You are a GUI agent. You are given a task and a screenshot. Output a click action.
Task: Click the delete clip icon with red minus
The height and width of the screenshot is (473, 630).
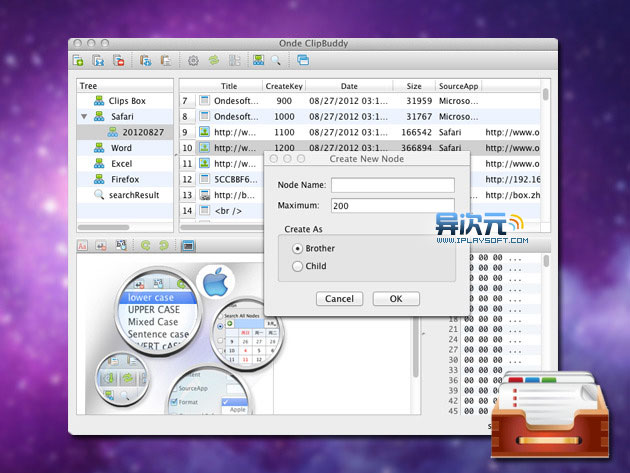[x=119, y=61]
